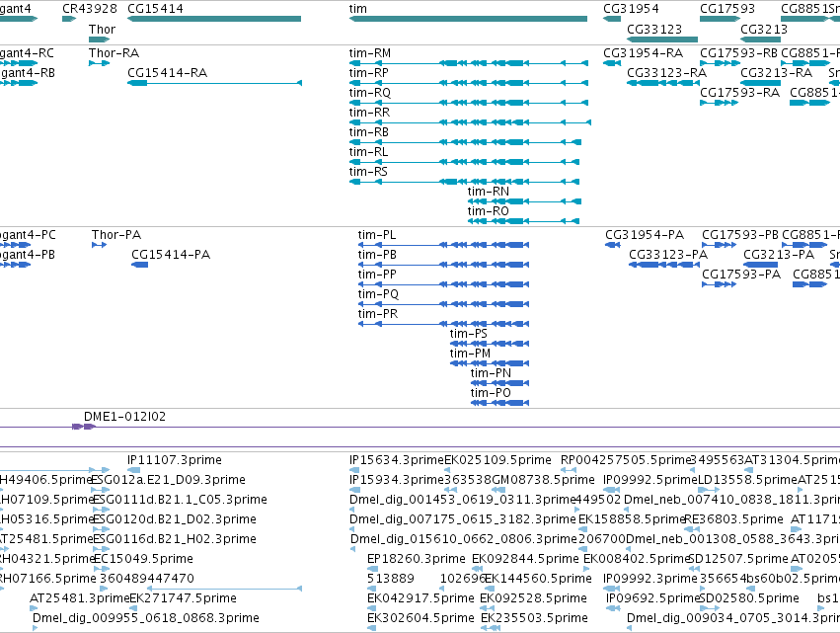This screenshot has width=840, height=633.
Task: Select the CG3213 gene label
Action: click(x=764, y=29)
